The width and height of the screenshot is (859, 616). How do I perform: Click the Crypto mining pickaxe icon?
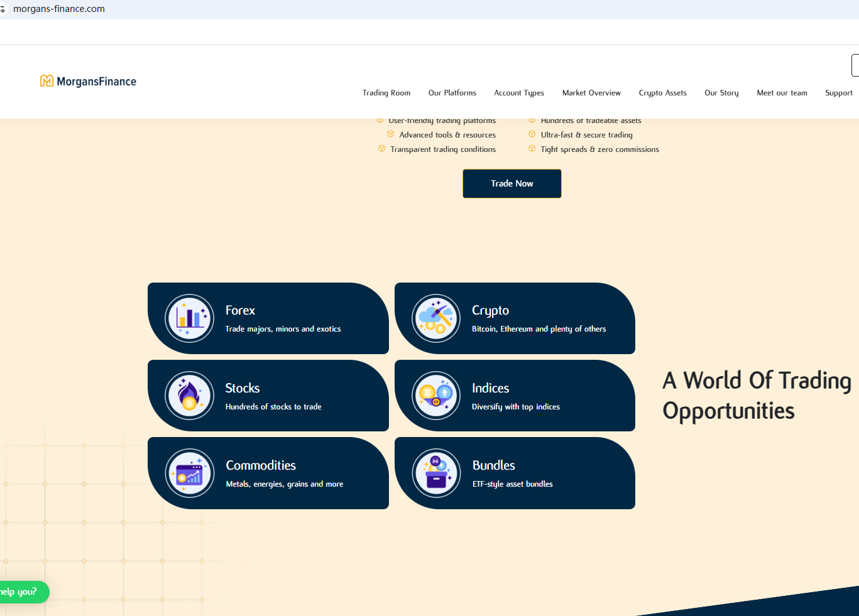(x=436, y=318)
